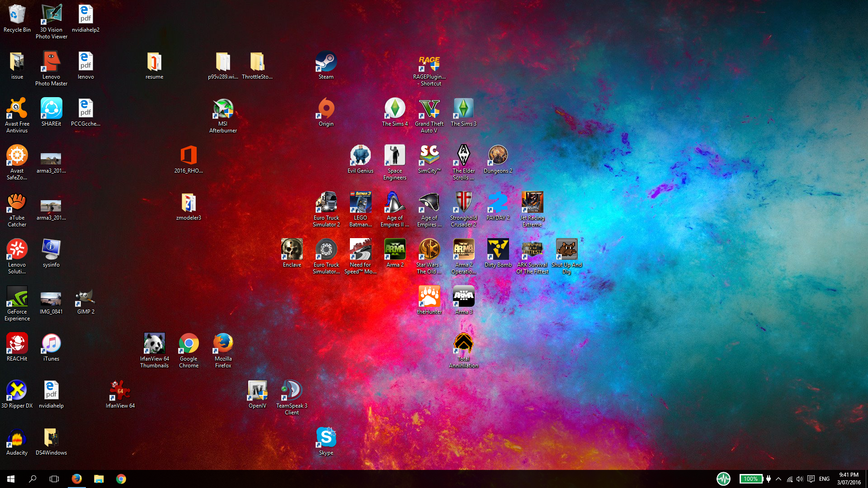Open the Windows Start menu
The width and height of the screenshot is (868, 488).
coord(11,479)
